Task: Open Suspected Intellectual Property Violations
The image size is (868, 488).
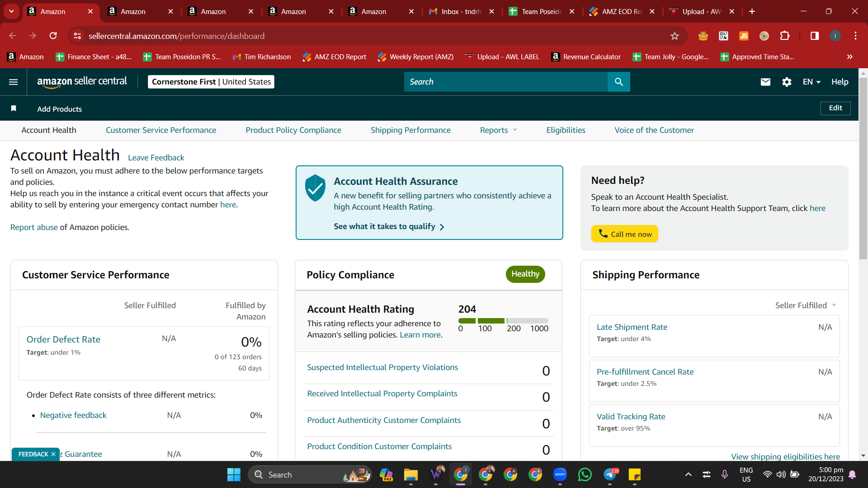Action: click(382, 367)
